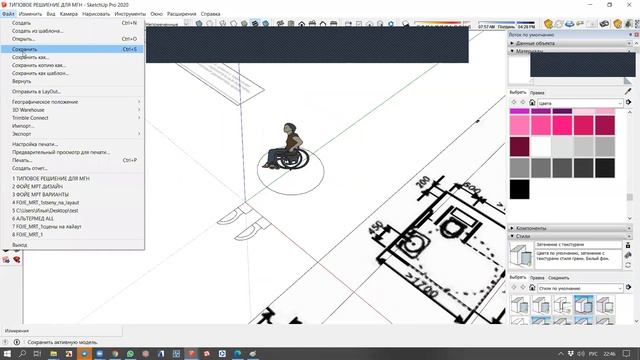
Task: Click the materials Details arrow icon
Action: (628, 102)
